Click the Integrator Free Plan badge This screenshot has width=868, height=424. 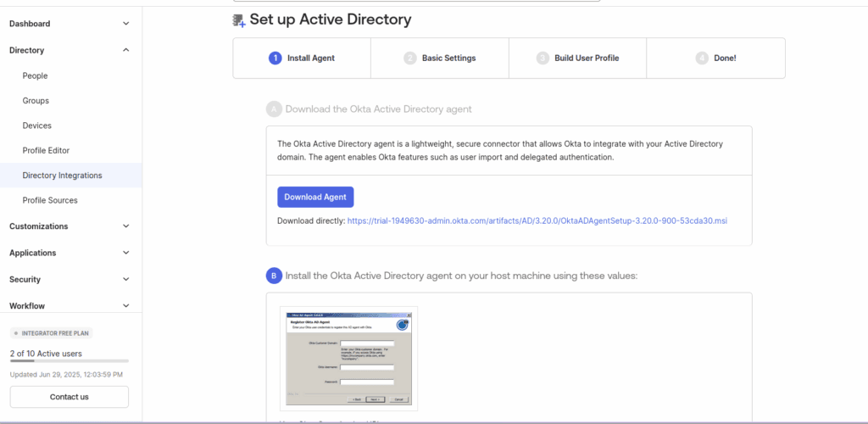click(x=52, y=333)
